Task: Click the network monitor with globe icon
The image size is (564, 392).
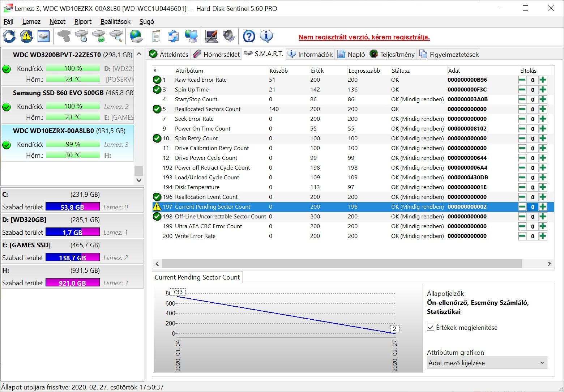Action: tap(191, 36)
